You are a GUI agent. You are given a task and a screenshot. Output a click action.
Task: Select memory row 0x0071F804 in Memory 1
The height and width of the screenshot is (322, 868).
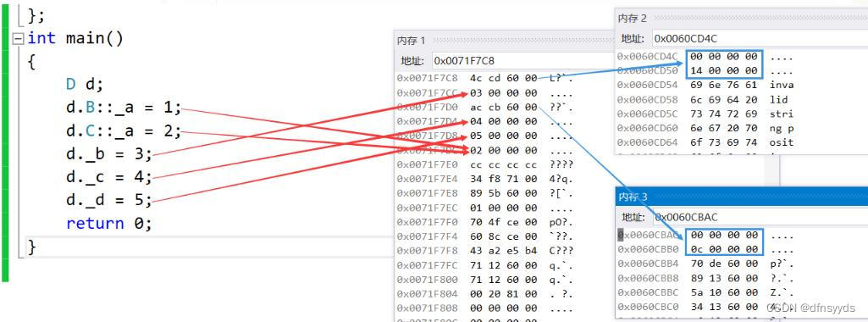pyautogui.click(x=485, y=294)
